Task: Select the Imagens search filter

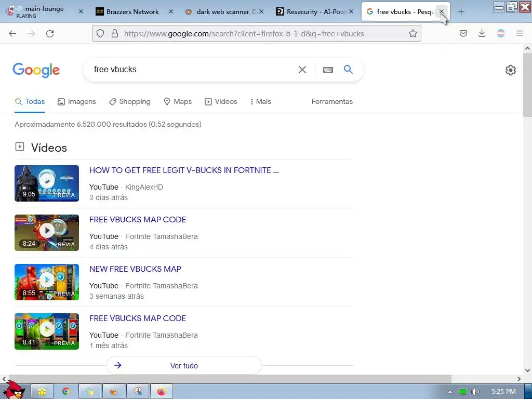Action: 77,101
